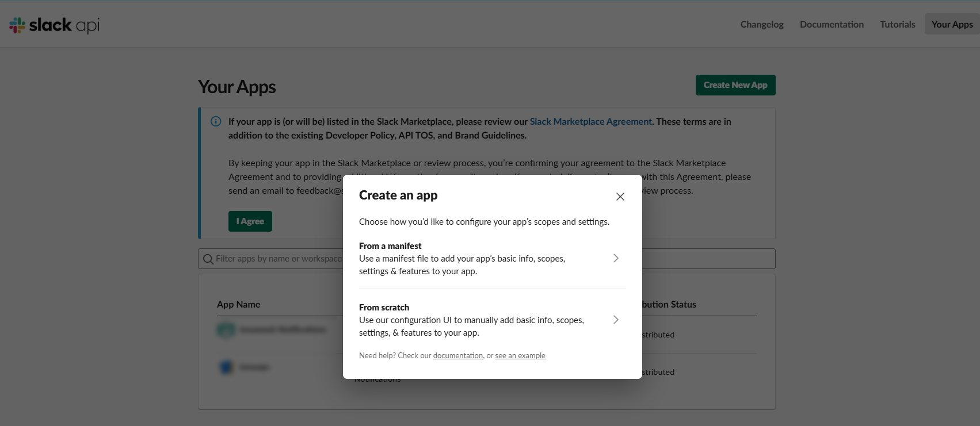Open the Your Apps tab

coord(952,24)
